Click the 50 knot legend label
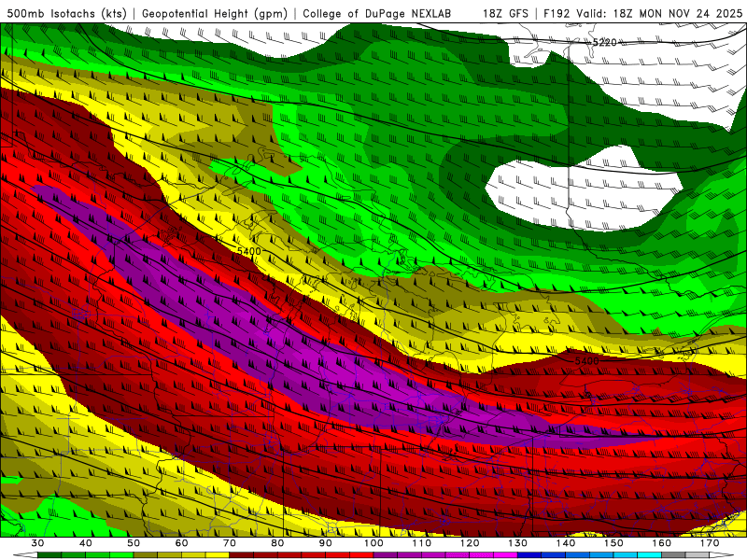This screenshot has width=747, height=560. tap(134, 543)
